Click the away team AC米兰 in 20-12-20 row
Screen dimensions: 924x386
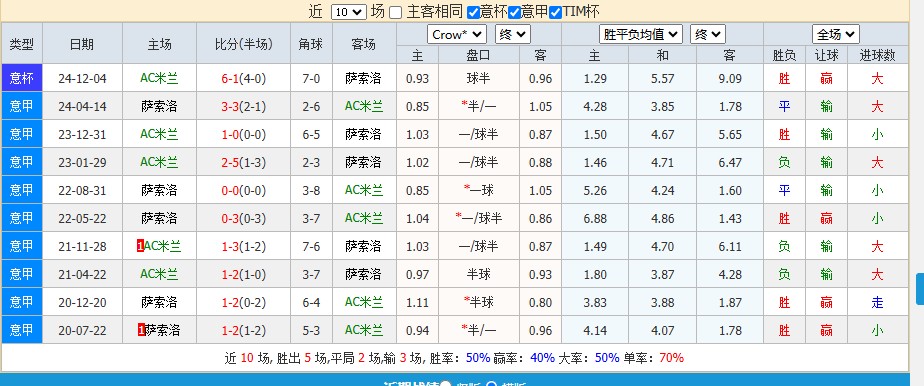click(x=364, y=302)
